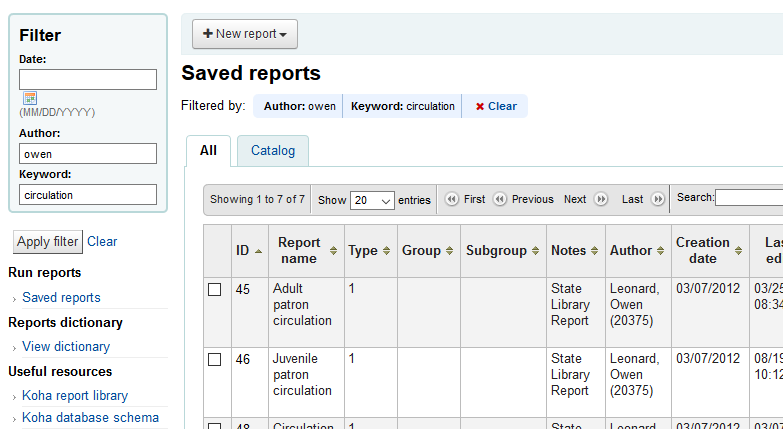Image resolution: width=783 pixels, height=429 pixels.
Task: Sort by Report name column arrows
Action: tap(334, 251)
